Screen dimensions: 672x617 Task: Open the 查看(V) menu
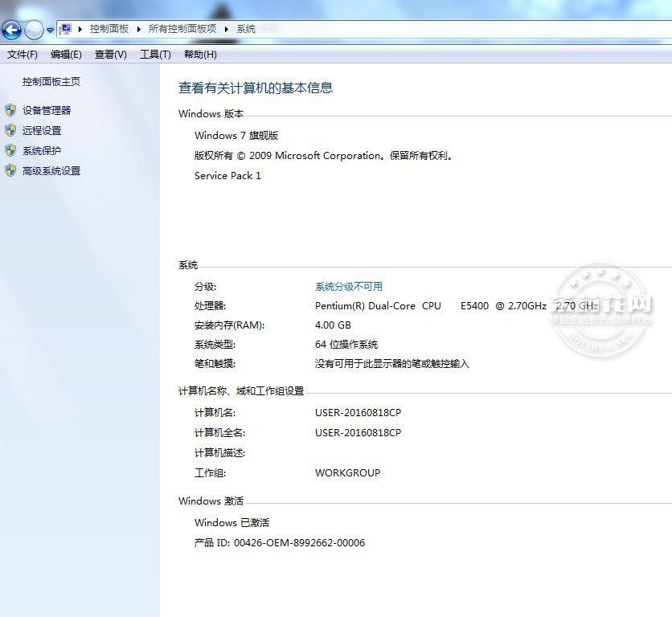(x=111, y=55)
